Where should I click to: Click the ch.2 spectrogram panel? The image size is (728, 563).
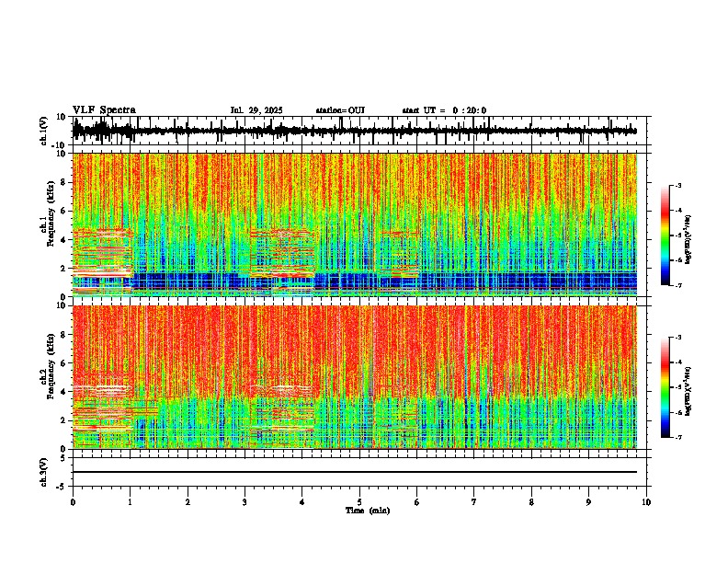(355, 377)
